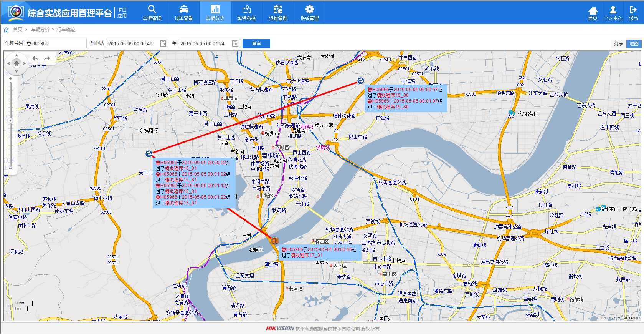Screen dimensions: 644x334
Task: Click the 查询 search button
Action: [256, 44]
